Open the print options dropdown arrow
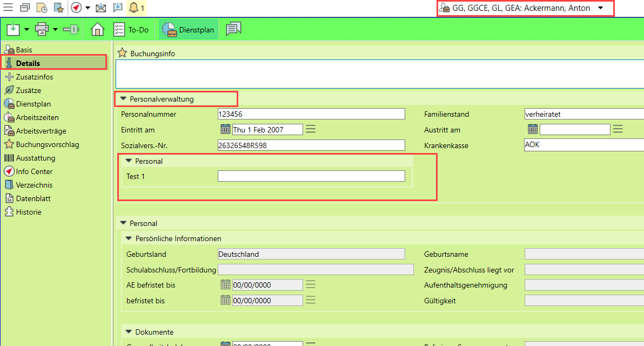 tap(55, 29)
